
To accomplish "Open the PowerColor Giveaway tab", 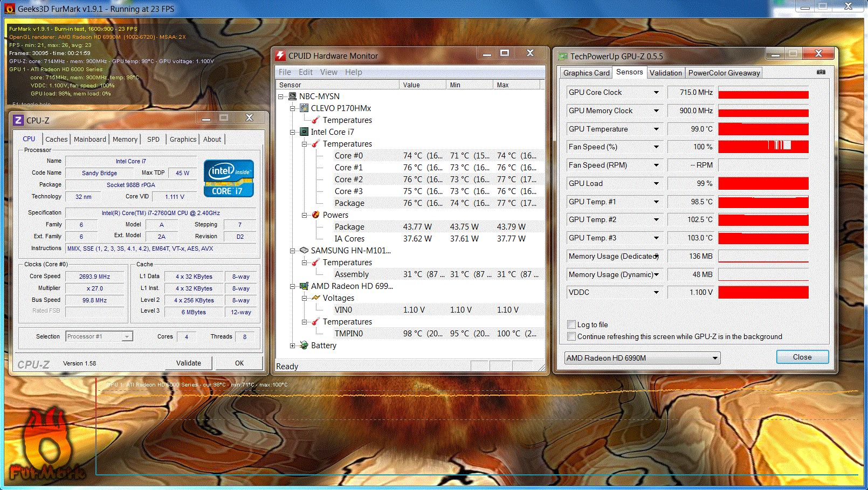I will click(x=724, y=73).
